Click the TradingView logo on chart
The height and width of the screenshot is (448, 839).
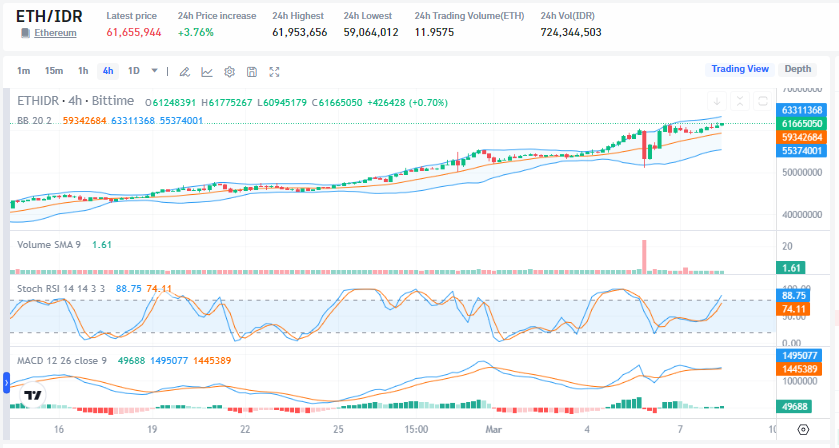33,395
